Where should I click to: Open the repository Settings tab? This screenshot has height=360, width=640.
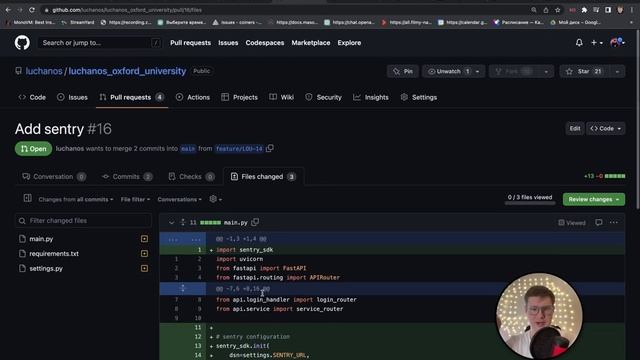419,97
